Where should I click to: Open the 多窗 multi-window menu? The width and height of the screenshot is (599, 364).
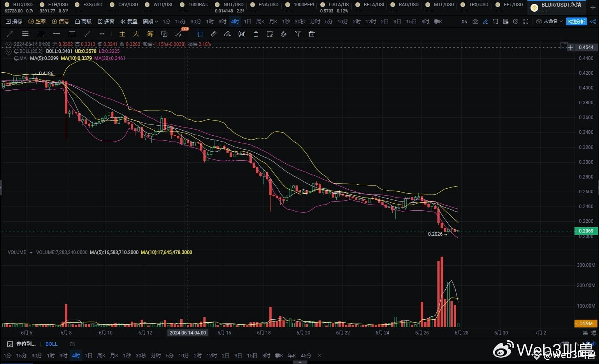tap(106, 21)
